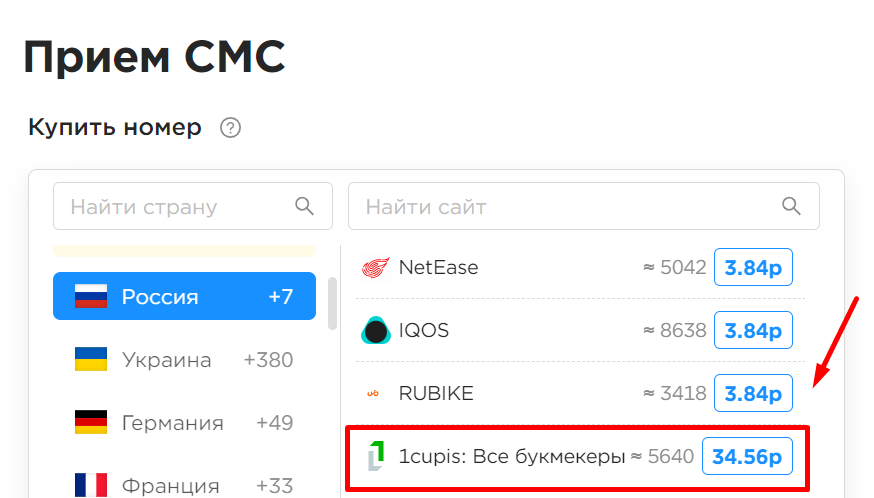Click the RUBIKE logo icon
Screen dimensions: 874x498
pos(373,394)
